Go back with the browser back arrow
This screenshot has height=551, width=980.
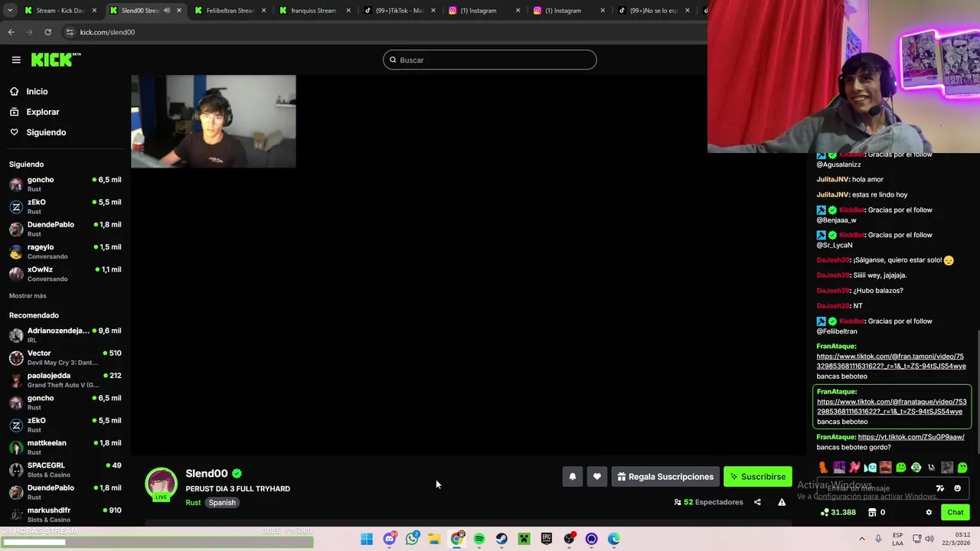[11, 32]
